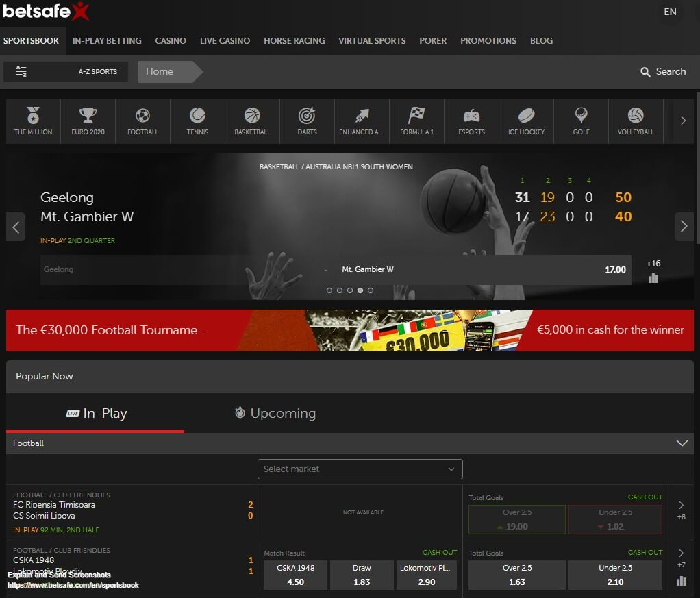700x598 pixels.
Task: Open +16 more markets for Geelong match
Action: [653, 264]
